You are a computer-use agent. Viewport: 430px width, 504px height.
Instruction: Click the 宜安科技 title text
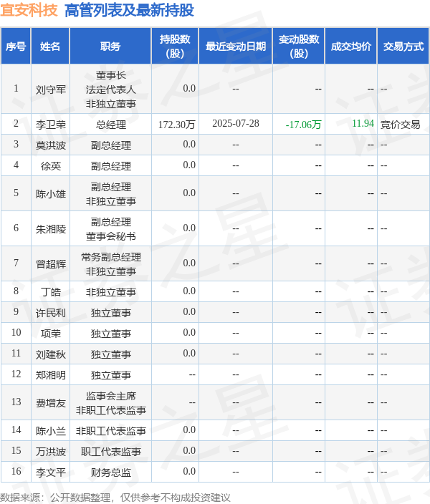point(29,10)
